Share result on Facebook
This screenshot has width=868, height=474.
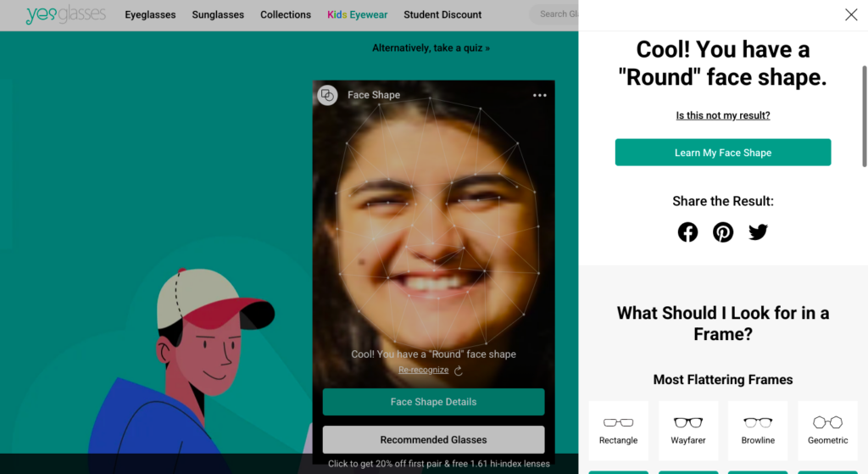click(x=687, y=232)
